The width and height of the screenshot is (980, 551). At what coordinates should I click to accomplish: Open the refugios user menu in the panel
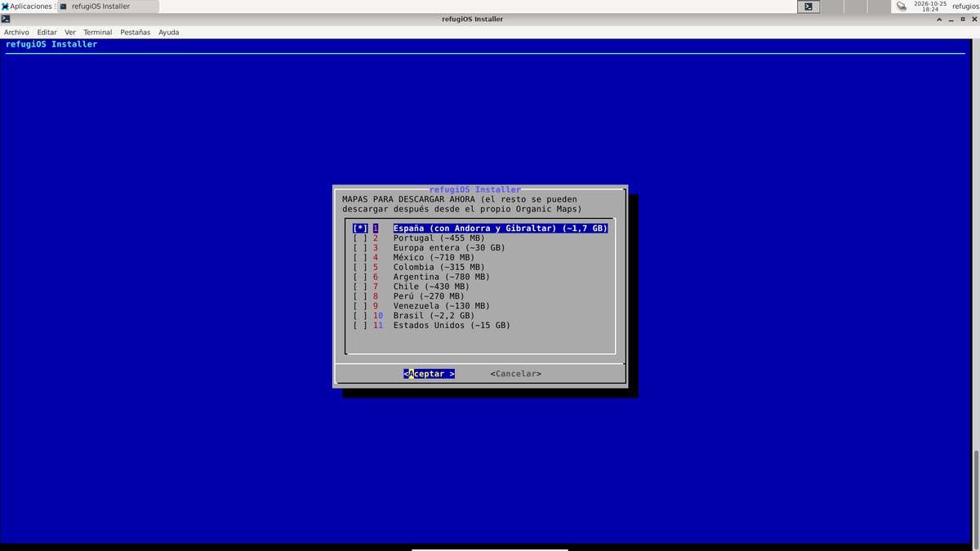(x=964, y=7)
